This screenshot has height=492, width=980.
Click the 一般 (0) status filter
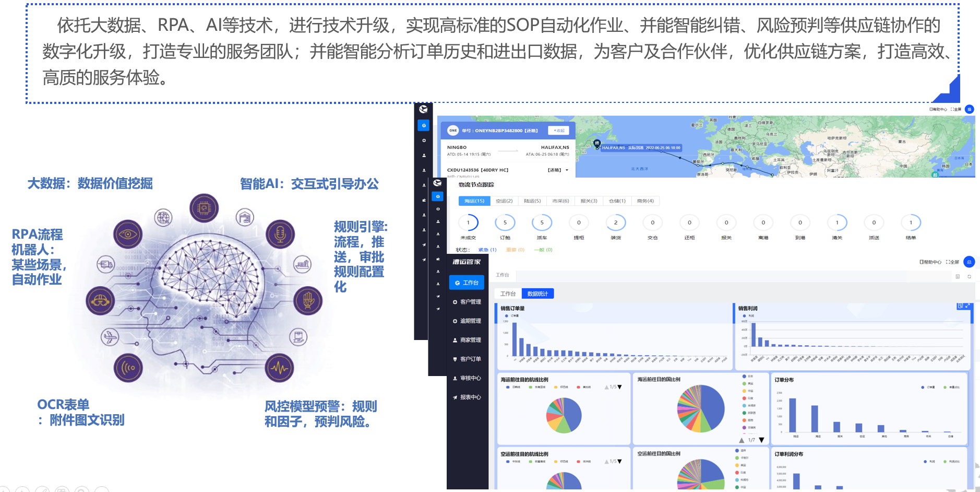[x=543, y=250]
